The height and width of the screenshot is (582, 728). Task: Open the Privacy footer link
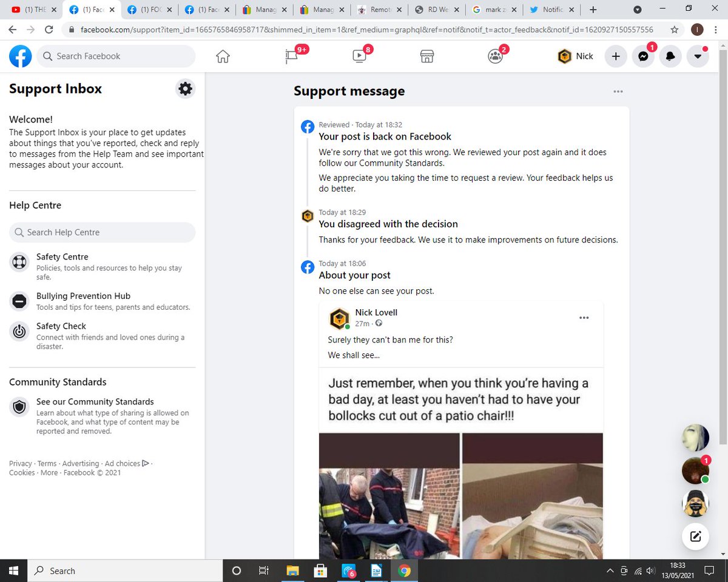coord(21,464)
